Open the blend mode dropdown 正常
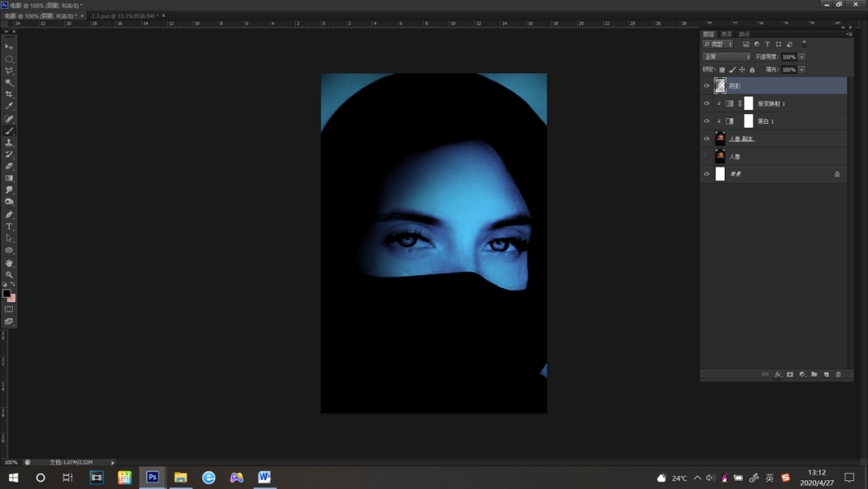 (727, 56)
